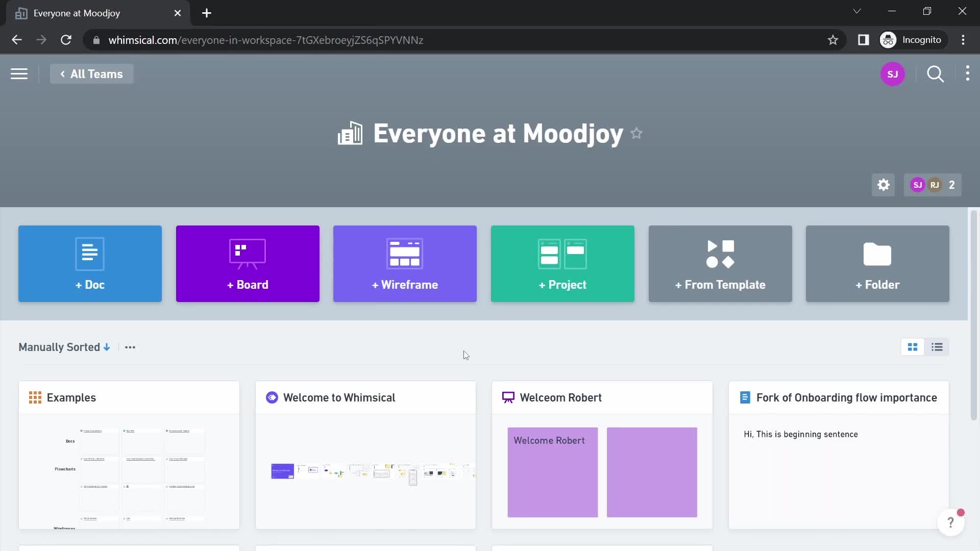
Task: Open the Wireframe creation tool
Action: pos(405,264)
